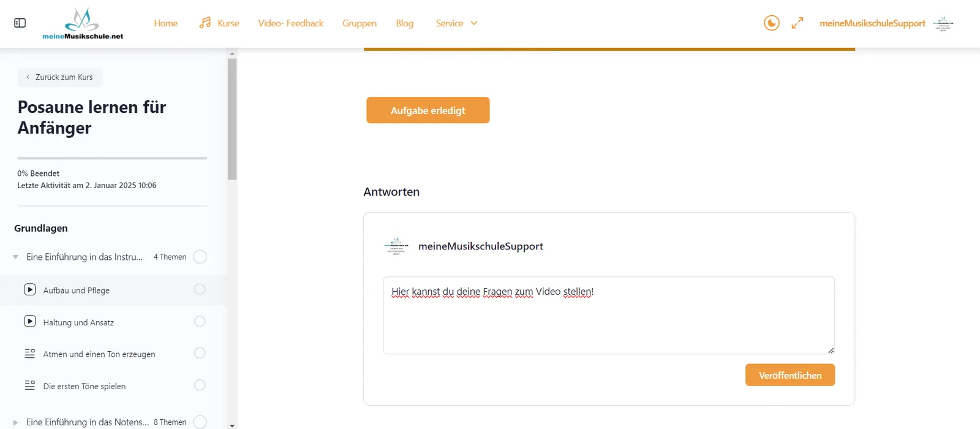Enter fullscreen with the expand arrows icon
The width and height of the screenshot is (980, 429).
797,23
